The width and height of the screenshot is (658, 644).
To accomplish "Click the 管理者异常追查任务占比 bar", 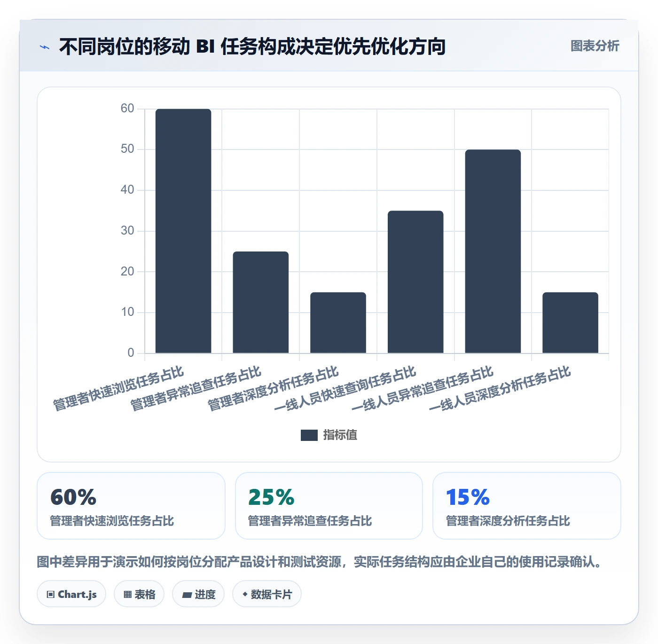I will click(x=261, y=302).
